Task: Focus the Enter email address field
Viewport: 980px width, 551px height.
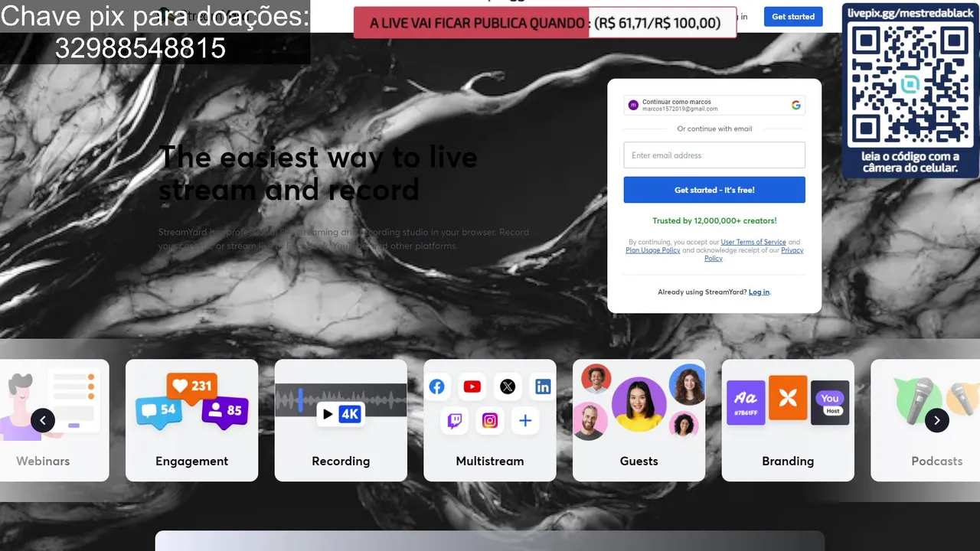Action: tap(714, 155)
